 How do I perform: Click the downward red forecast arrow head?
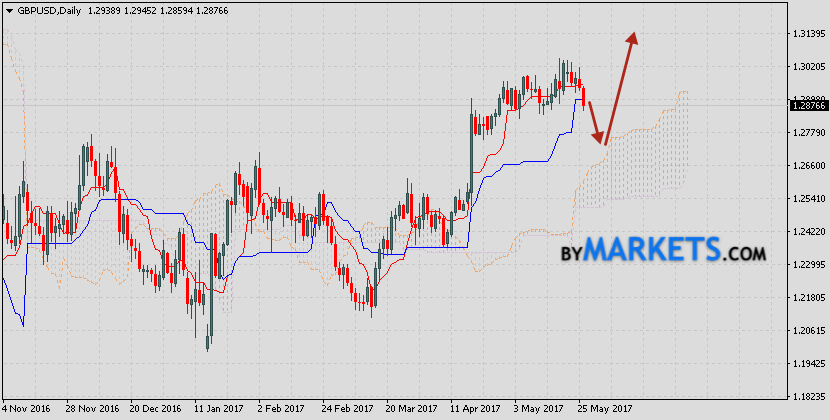tap(600, 140)
